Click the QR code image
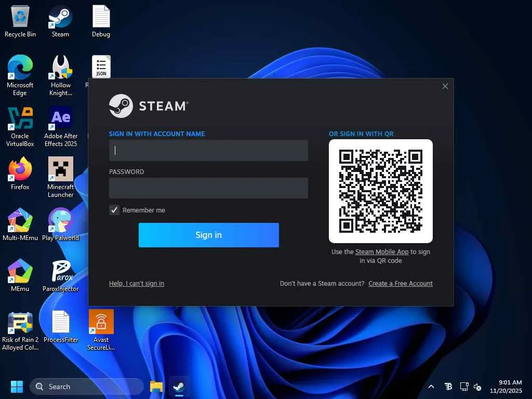The image size is (532, 399). point(381,191)
